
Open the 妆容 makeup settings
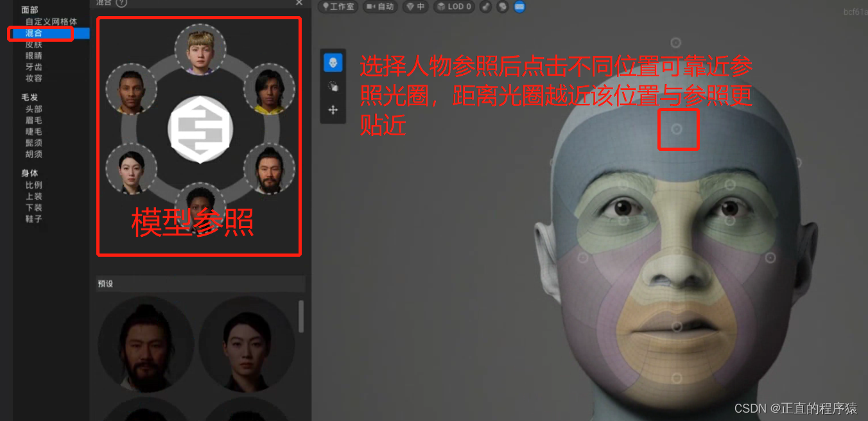(33, 78)
